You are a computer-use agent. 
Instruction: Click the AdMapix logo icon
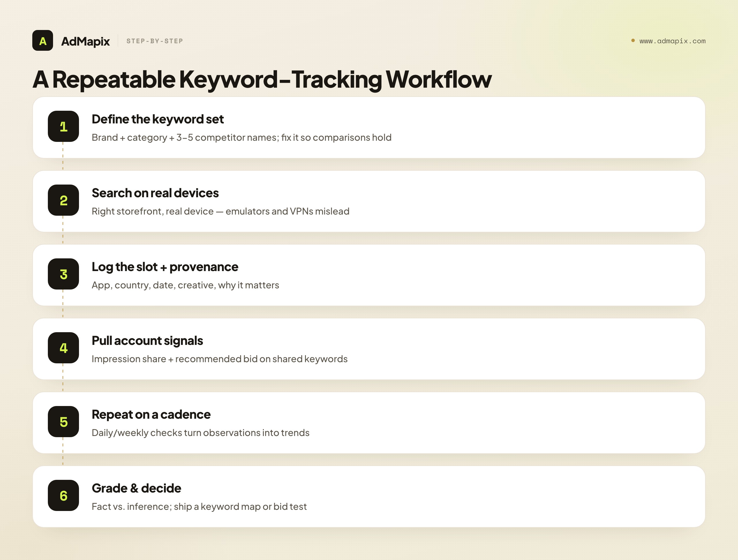tap(42, 40)
